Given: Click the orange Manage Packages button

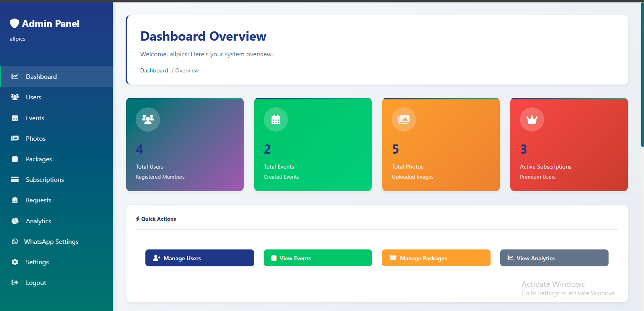Looking at the screenshot, I should point(436,258).
